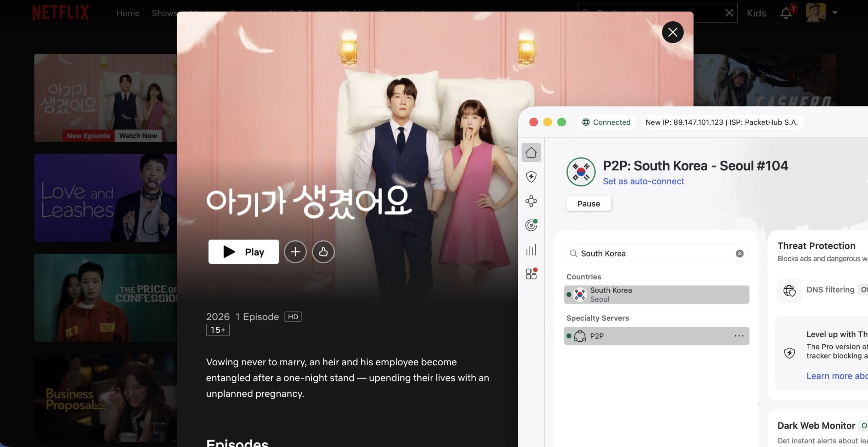Open the Netflix profile account menu
868x447 pixels.
[817, 13]
